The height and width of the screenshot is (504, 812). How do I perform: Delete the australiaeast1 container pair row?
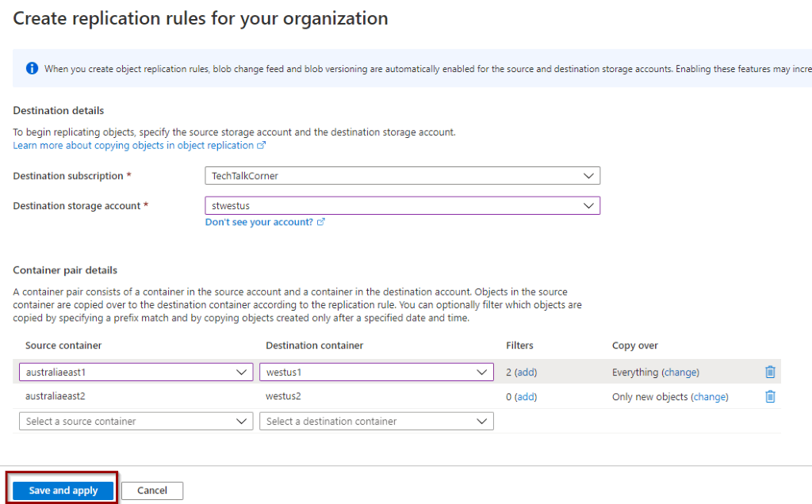click(x=770, y=372)
